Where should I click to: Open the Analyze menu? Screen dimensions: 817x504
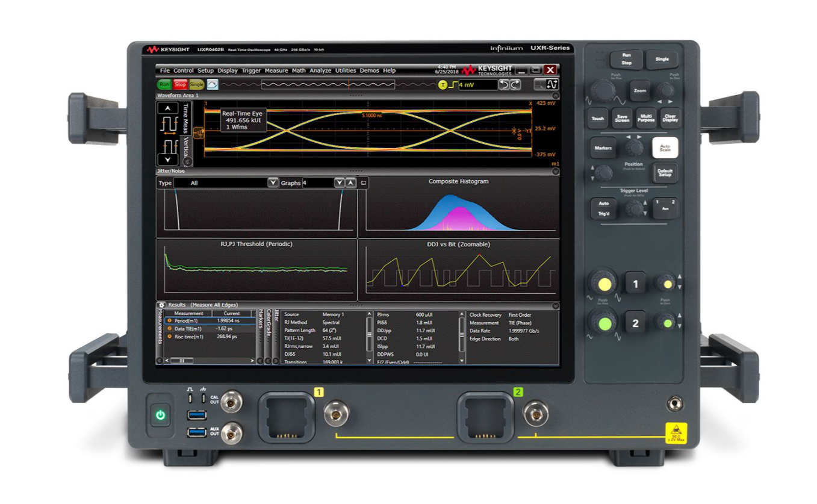tap(322, 70)
